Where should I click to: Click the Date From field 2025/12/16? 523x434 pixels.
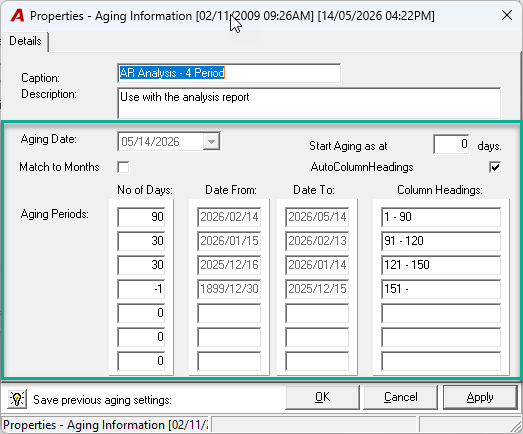(x=229, y=265)
